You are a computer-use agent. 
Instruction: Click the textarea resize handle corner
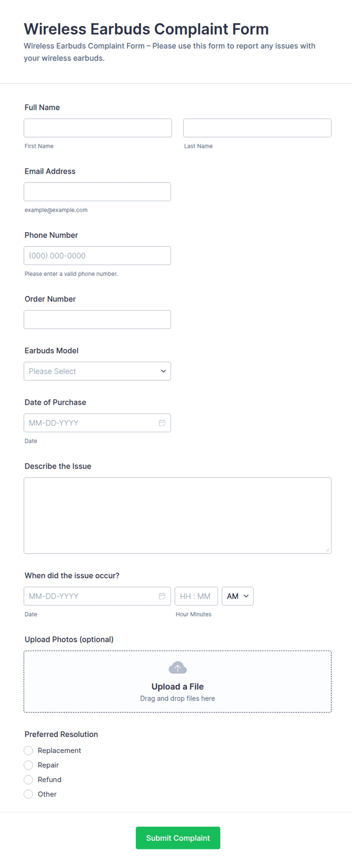pyautogui.click(x=327, y=550)
